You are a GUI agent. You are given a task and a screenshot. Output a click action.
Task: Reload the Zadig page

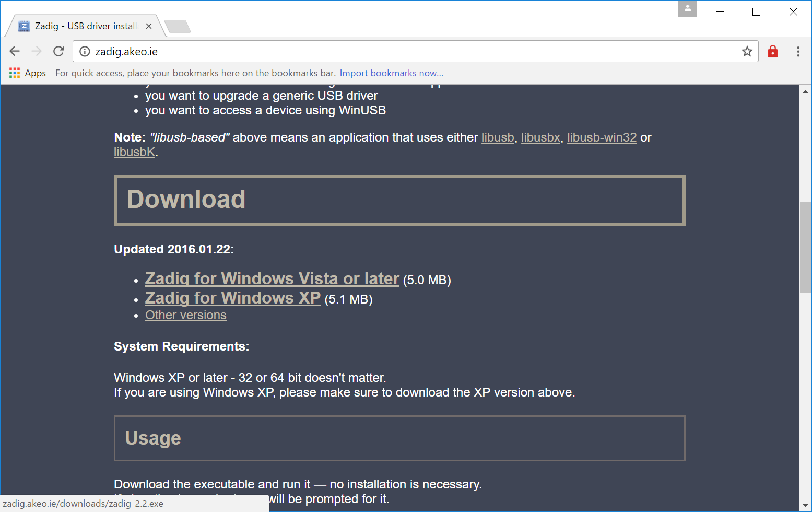58,51
